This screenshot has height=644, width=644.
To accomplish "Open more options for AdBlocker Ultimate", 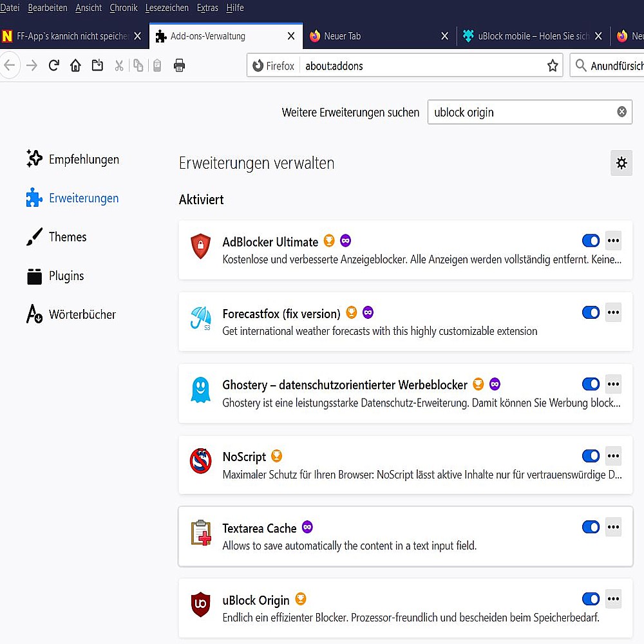I will click(613, 241).
